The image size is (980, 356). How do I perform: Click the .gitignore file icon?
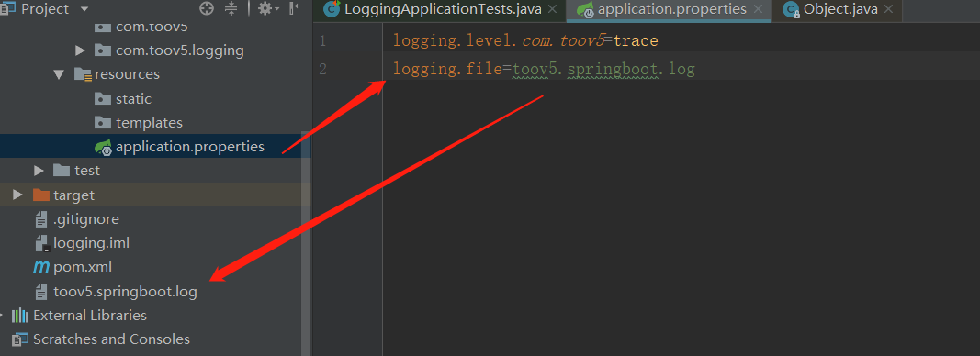point(41,219)
